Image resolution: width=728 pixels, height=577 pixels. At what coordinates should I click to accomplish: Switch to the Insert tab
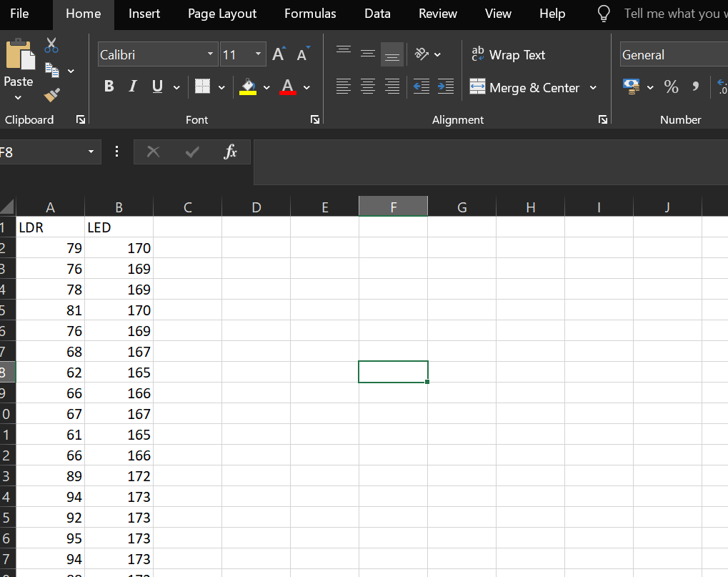[x=144, y=14]
